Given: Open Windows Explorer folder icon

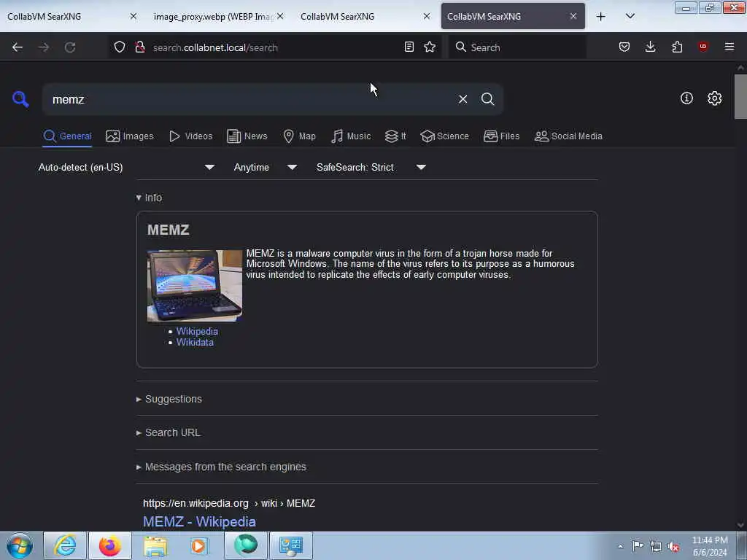Looking at the screenshot, I should [x=155, y=545].
